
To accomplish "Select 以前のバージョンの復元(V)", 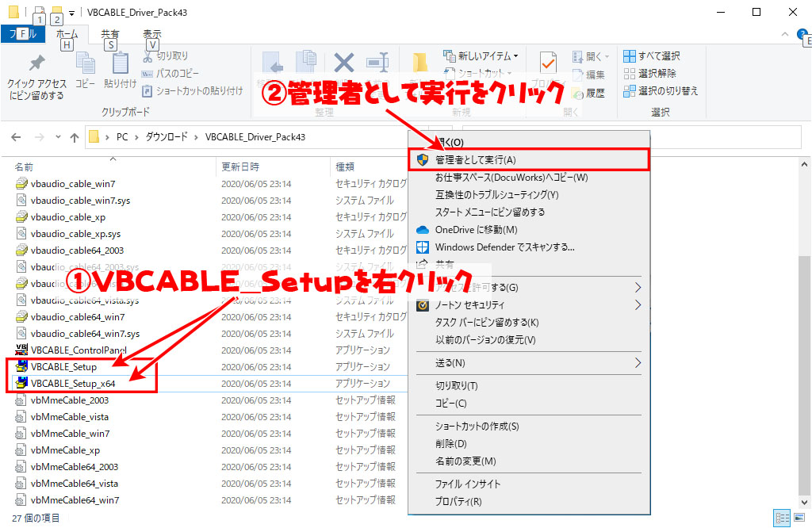I will click(529, 340).
